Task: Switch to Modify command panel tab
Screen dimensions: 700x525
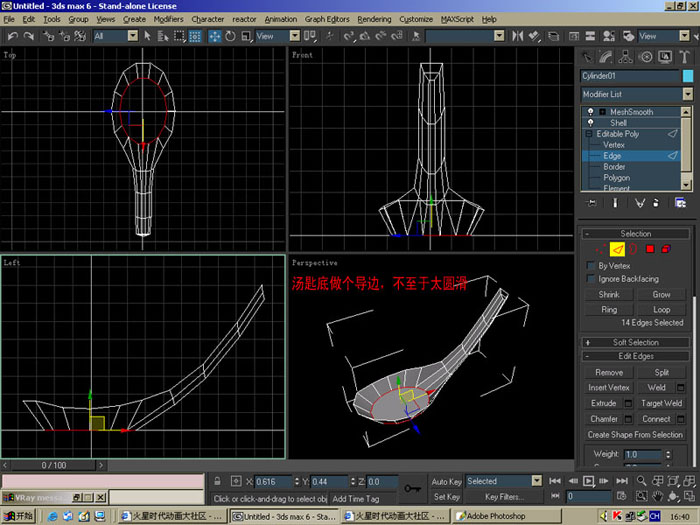Action: click(x=606, y=57)
